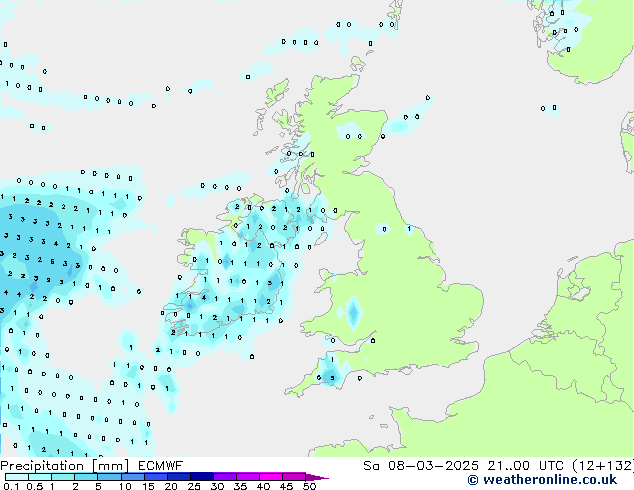This screenshot has height=490, width=634.
Task: Click the above-50 arrow tip of legend
Action: click(317, 477)
